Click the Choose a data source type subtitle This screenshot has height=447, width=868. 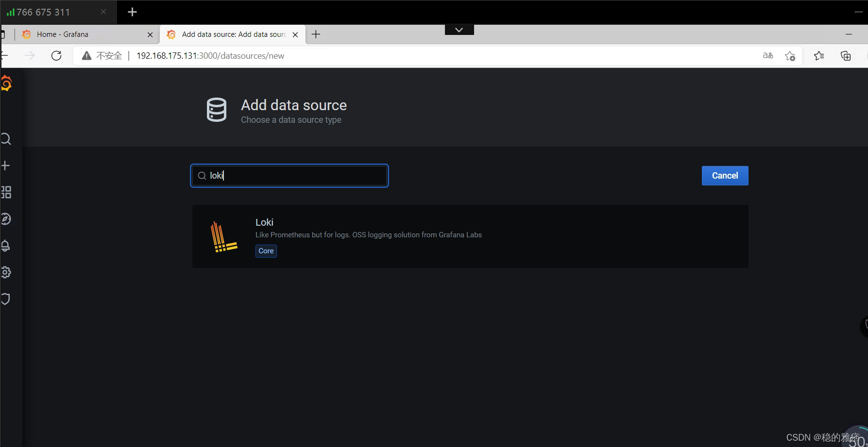291,120
